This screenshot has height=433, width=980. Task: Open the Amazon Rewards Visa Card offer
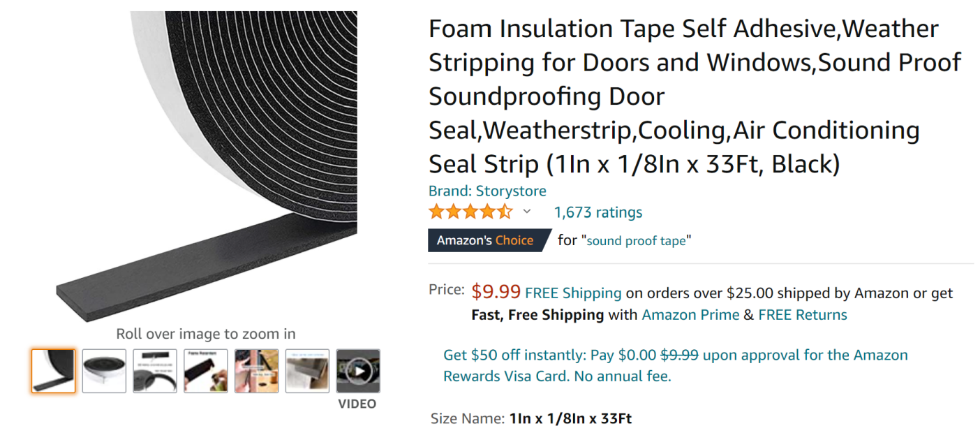pyautogui.click(x=675, y=365)
